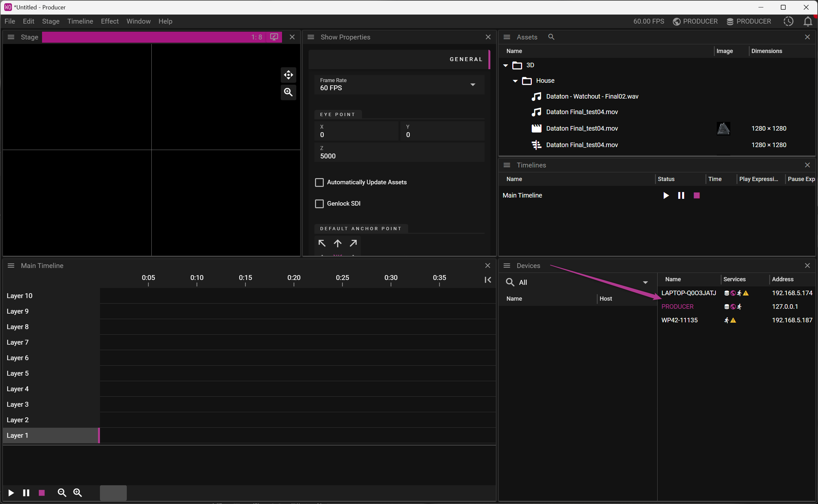The width and height of the screenshot is (818, 504).
Task: Click the Eye Point X field
Action: [356, 131]
